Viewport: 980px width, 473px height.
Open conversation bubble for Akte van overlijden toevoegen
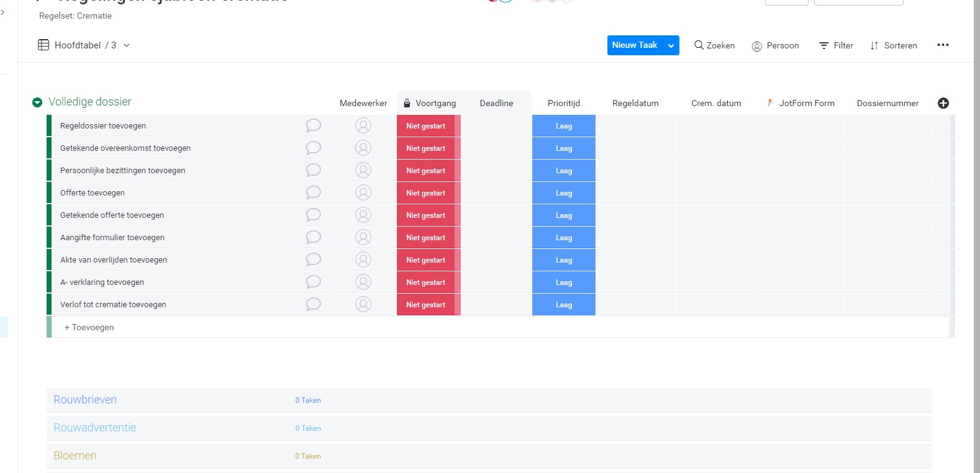314,259
